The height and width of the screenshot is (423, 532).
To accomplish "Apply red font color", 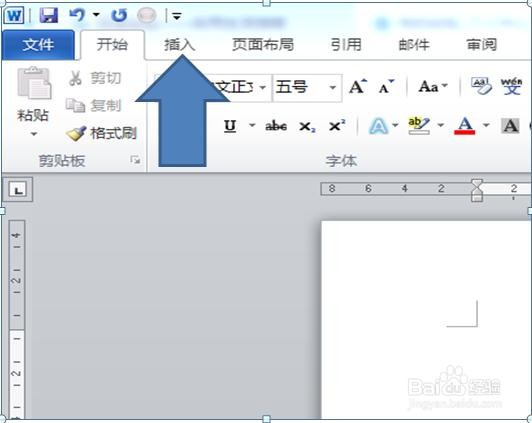I will click(464, 126).
